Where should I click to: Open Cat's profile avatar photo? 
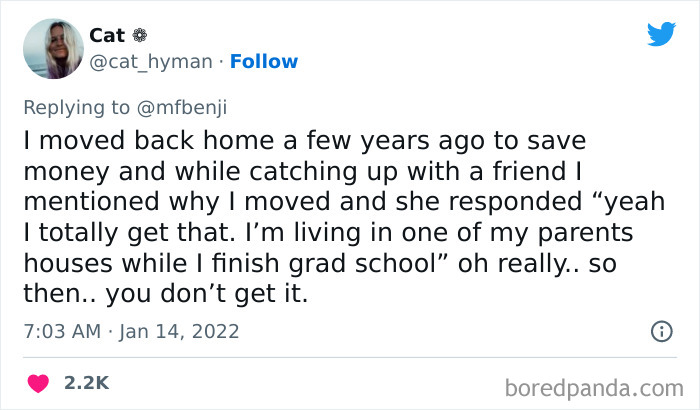coord(53,48)
